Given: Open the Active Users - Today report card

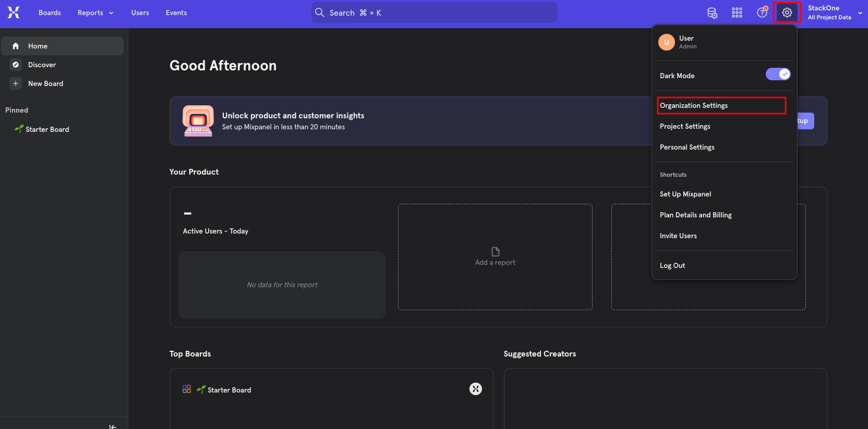Looking at the screenshot, I should 282,257.
